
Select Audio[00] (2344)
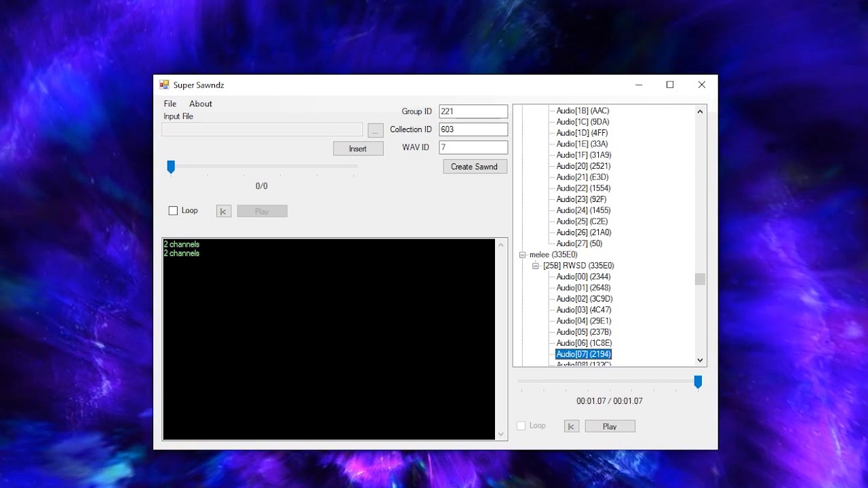click(584, 277)
